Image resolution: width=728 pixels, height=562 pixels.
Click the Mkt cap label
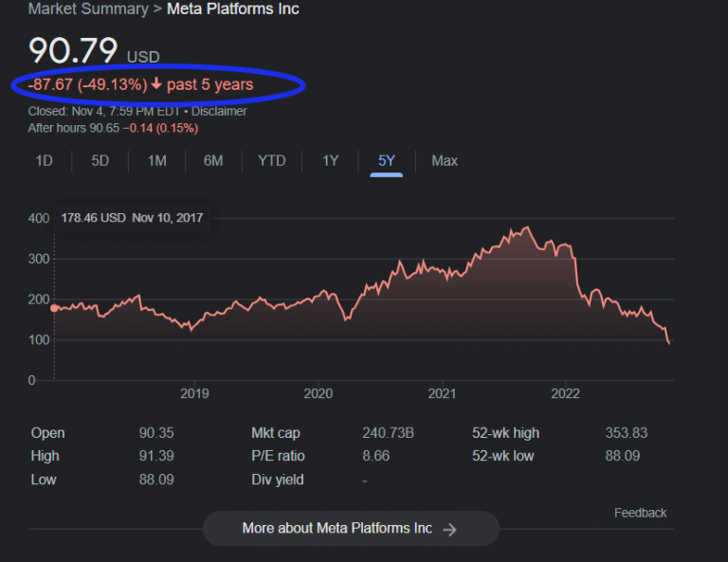pyautogui.click(x=276, y=433)
